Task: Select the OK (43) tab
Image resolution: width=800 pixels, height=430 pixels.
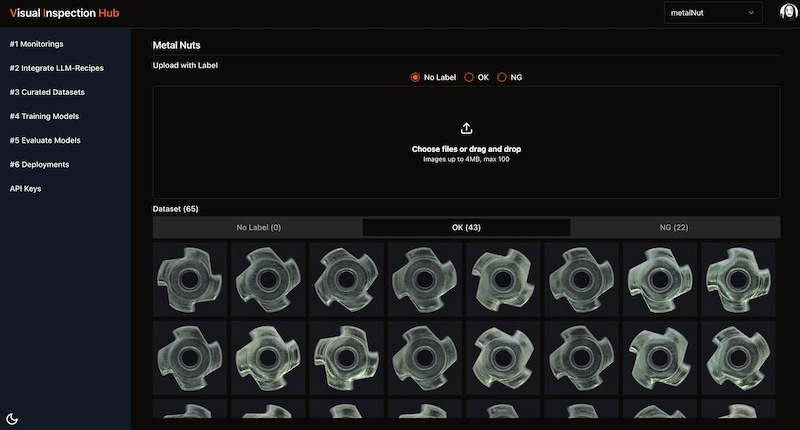Action: (x=466, y=227)
